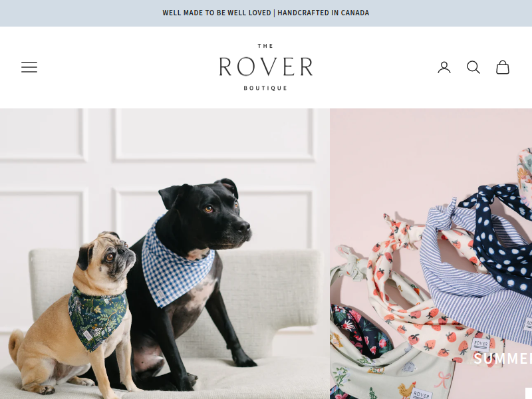The image size is (532, 399).
Task: View the shopping bag cart
Action: 503,67
